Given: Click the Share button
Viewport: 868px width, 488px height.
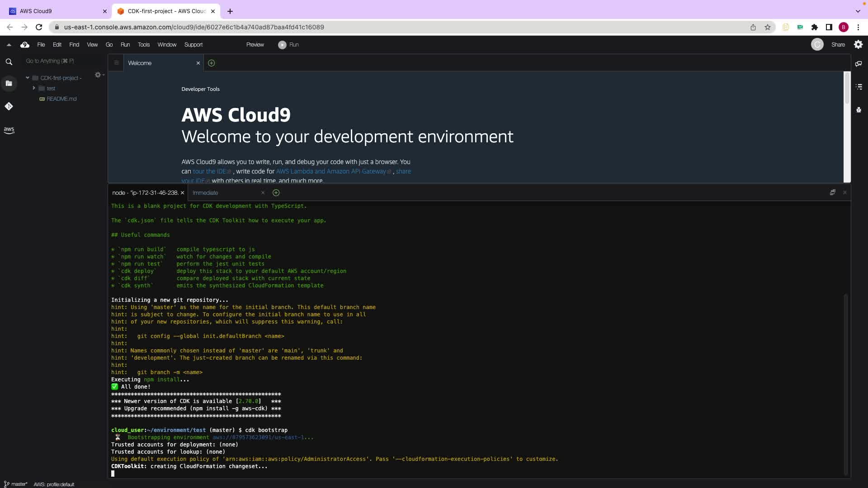Looking at the screenshot, I should click(838, 45).
